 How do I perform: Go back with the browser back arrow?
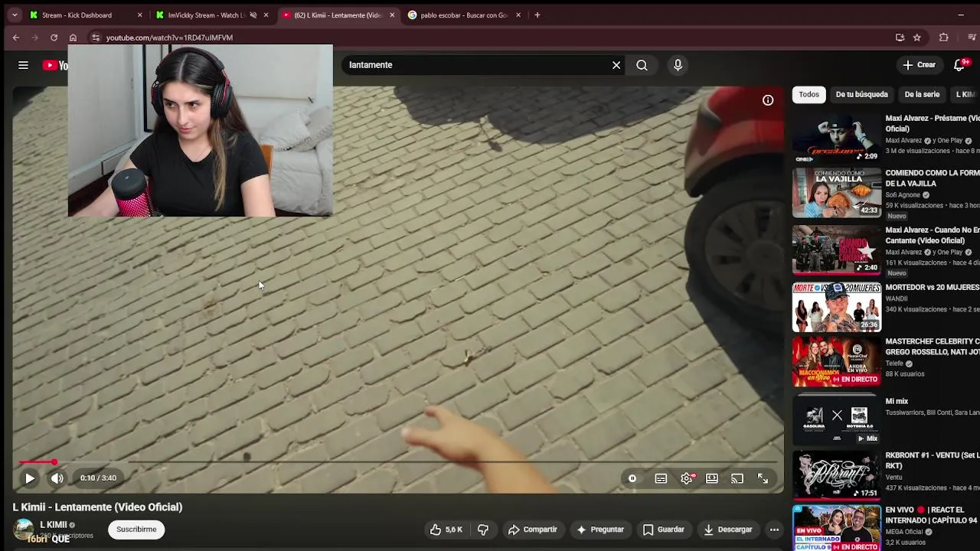16,37
